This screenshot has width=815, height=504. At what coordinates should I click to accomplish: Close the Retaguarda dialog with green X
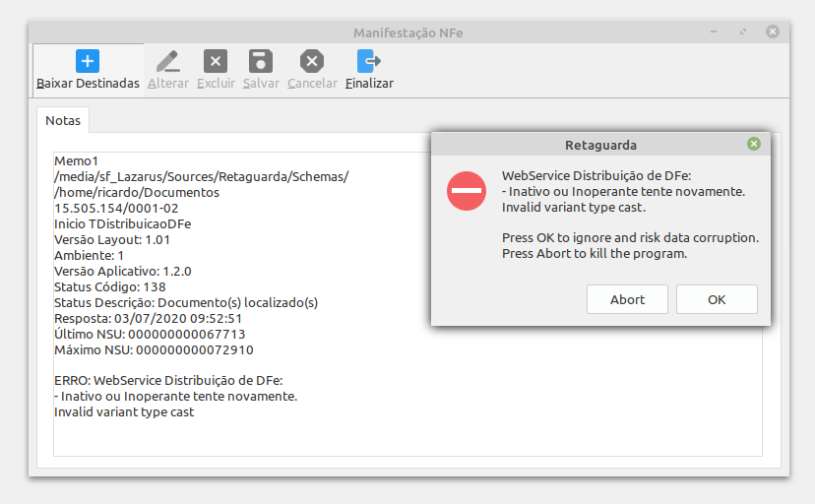[x=754, y=144]
